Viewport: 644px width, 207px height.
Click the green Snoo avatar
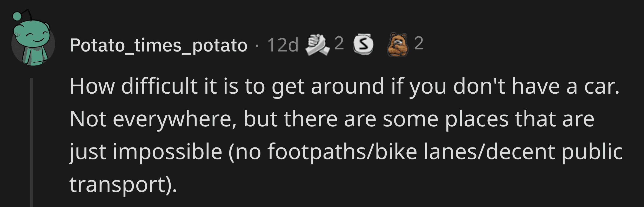33,42
